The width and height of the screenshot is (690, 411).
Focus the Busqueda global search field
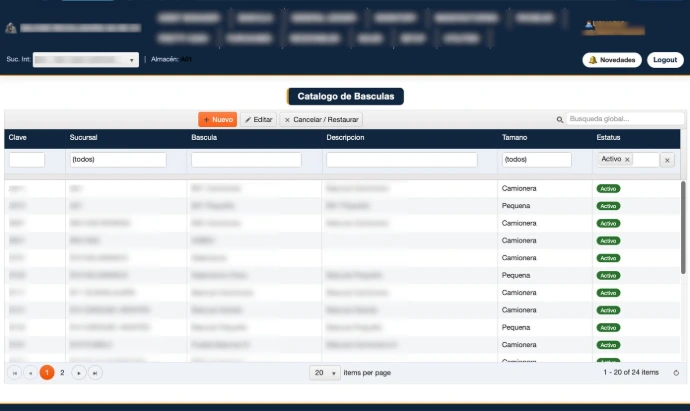pos(624,119)
